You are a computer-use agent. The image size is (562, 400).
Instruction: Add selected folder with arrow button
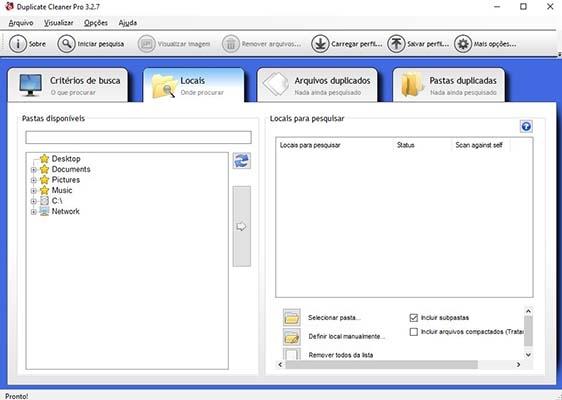[x=242, y=226]
